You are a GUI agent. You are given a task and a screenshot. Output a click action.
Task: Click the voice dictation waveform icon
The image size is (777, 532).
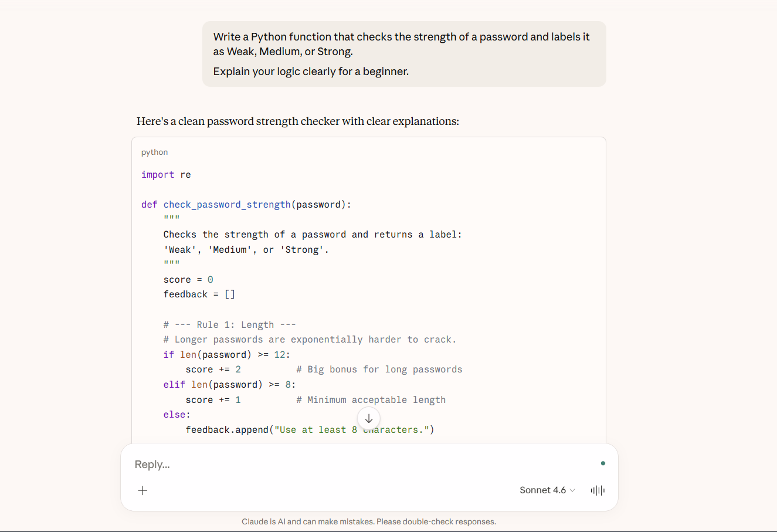coord(598,490)
